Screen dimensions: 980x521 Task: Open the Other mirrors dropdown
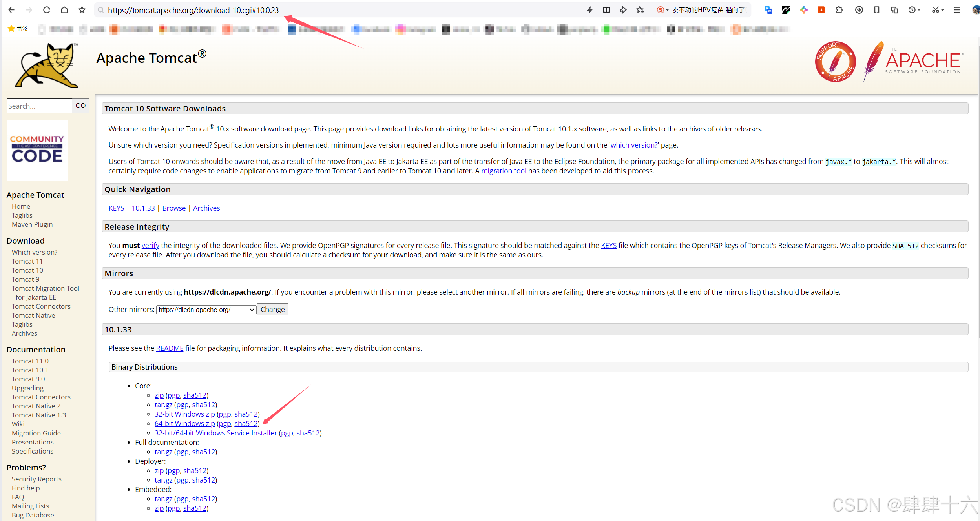[206, 310]
